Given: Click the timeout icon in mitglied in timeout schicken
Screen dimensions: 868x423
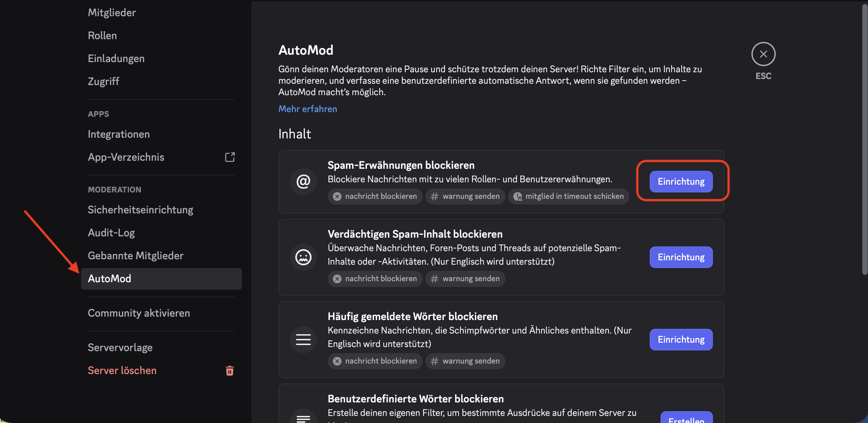Looking at the screenshot, I should tap(517, 196).
